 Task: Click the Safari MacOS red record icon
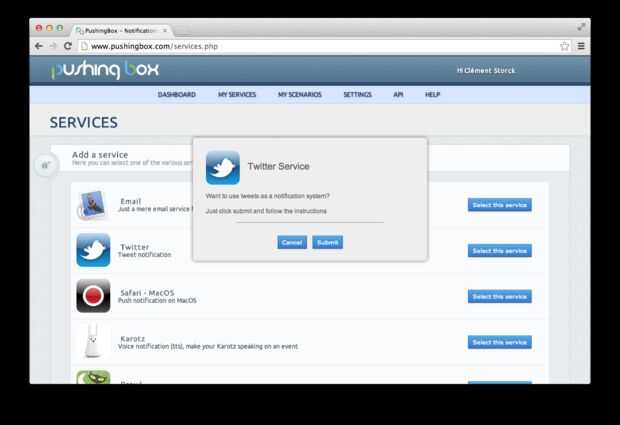click(x=93, y=296)
